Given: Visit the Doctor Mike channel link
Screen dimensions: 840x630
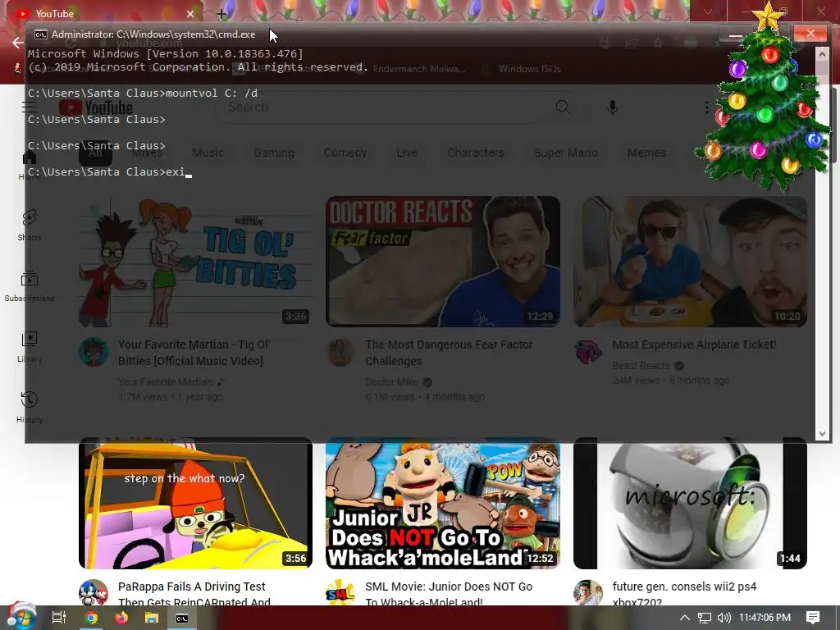Looking at the screenshot, I should (x=391, y=382).
